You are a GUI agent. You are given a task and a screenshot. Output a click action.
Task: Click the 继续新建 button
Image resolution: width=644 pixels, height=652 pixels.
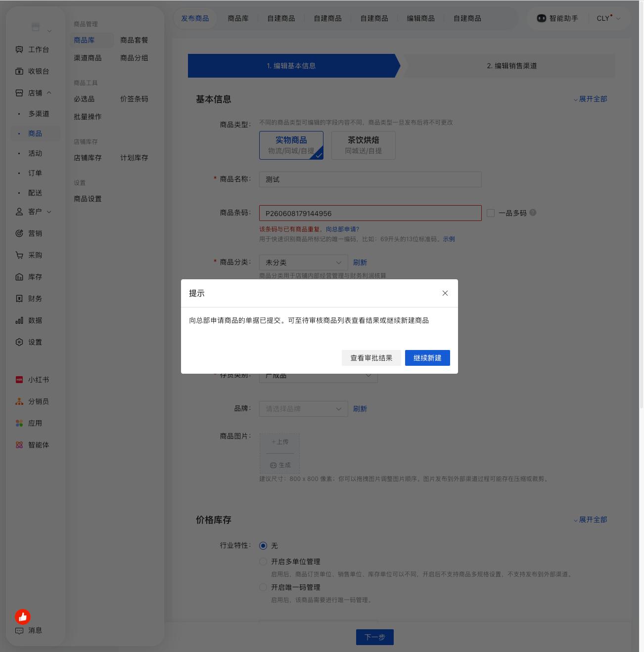(427, 358)
